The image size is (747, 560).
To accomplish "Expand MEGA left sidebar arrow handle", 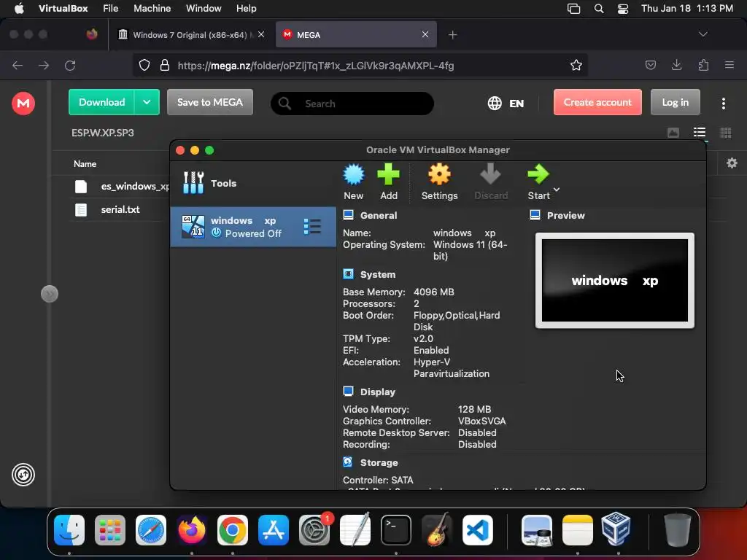I will coord(50,294).
